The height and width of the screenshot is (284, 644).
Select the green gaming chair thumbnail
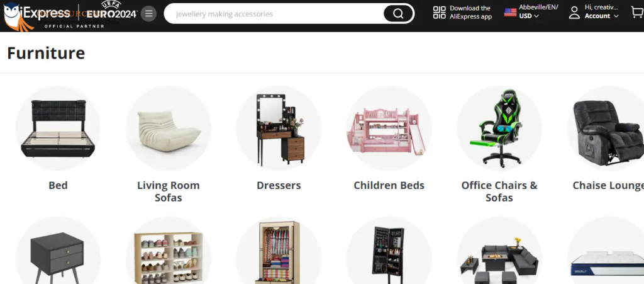[x=499, y=128]
